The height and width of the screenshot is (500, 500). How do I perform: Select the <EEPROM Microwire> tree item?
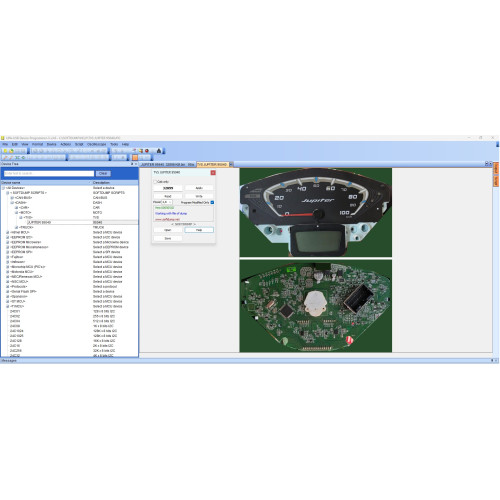coord(26,242)
